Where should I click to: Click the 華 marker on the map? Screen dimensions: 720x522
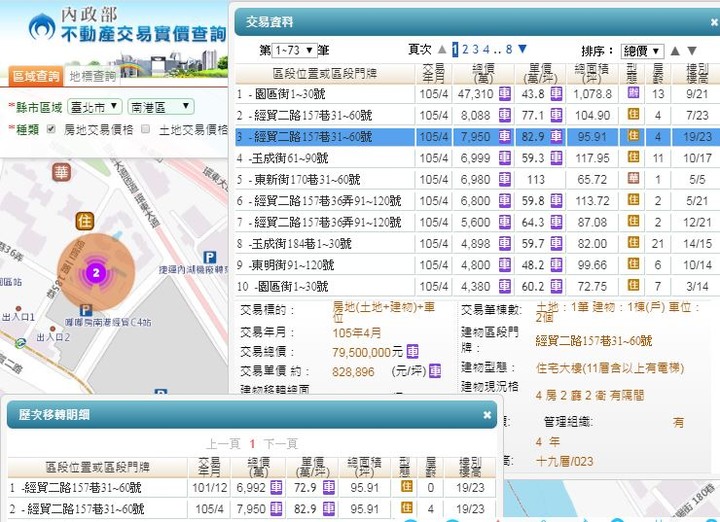point(61,172)
